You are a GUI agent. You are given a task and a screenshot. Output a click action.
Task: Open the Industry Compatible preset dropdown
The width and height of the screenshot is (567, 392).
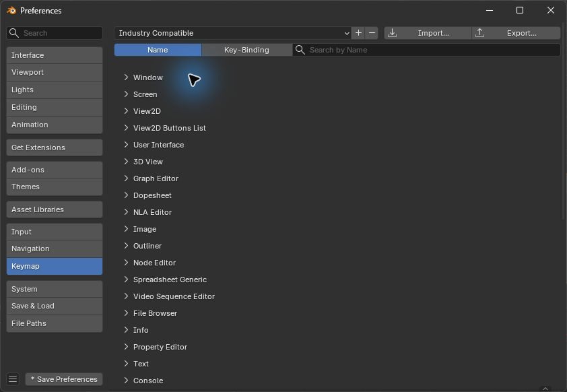(232, 33)
